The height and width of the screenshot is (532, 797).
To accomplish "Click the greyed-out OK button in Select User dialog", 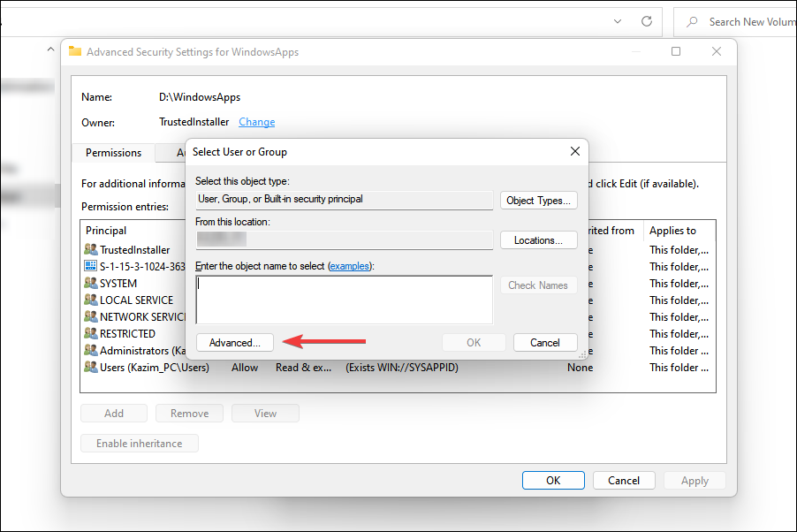I will pyautogui.click(x=474, y=342).
